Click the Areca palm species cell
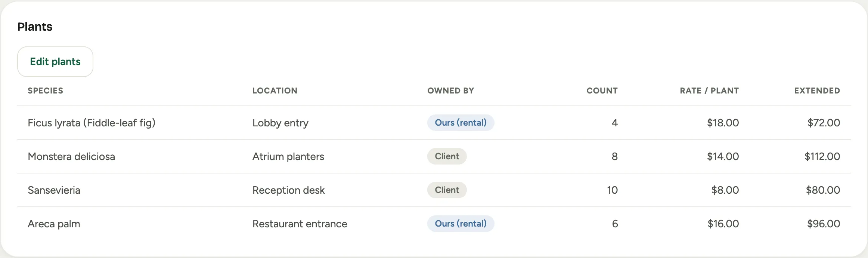The image size is (868, 258). click(x=54, y=224)
